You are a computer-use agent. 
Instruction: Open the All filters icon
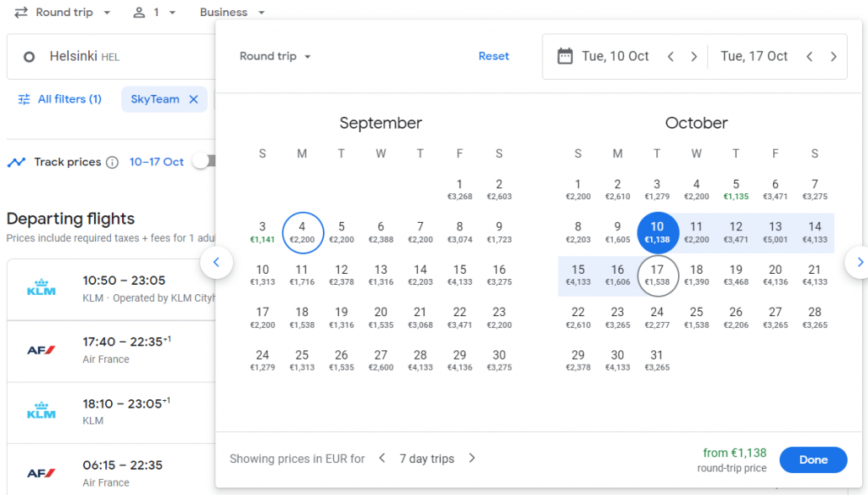(24, 99)
